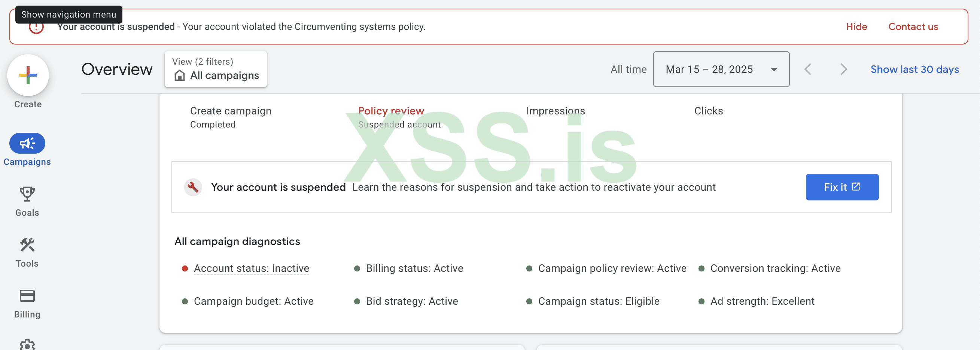The height and width of the screenshot is (350, 980).
Task: Open the Campaigns megaphone icon
Action: coord(27,143)
